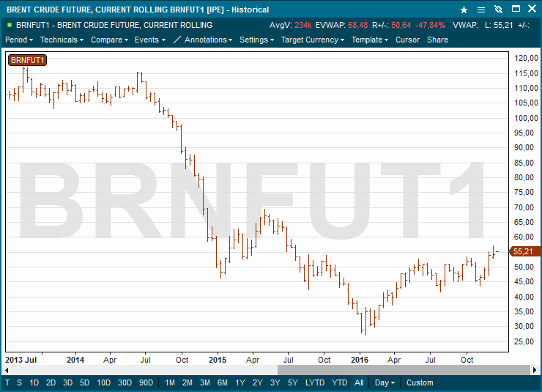Select the 1Y period

(x=240, y=382)
